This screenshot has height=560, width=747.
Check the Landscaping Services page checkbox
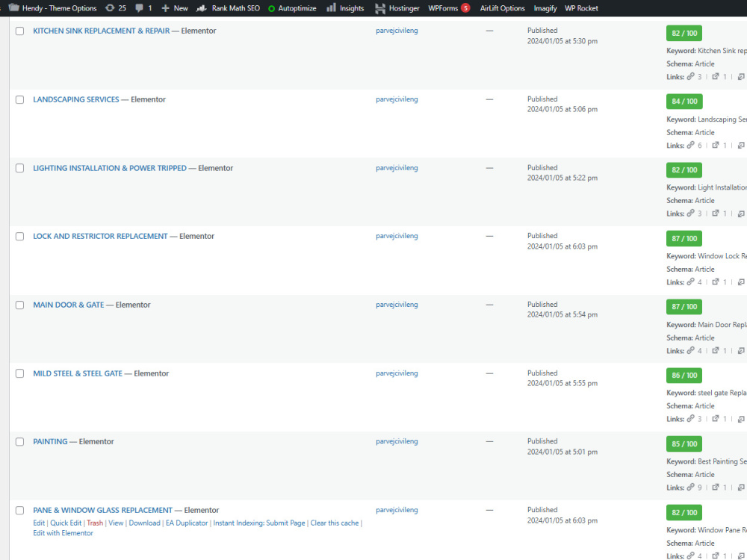point(19,99)
